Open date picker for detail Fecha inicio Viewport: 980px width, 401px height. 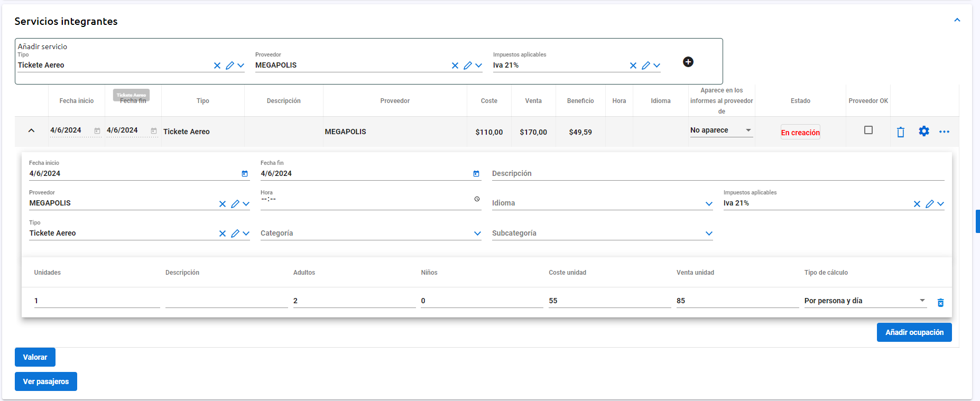pyautogui.click(x=245, y=173)
